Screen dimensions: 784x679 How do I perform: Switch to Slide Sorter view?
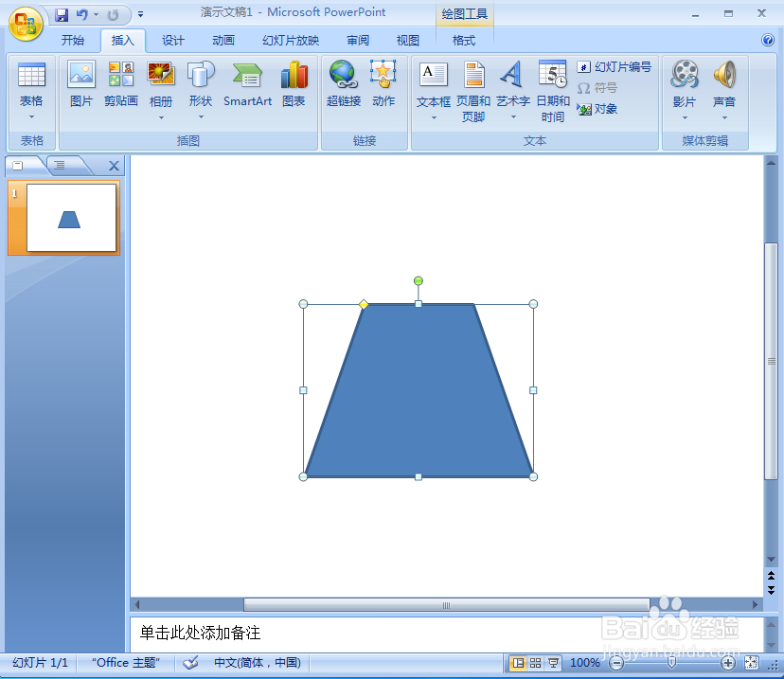point(536,663)
